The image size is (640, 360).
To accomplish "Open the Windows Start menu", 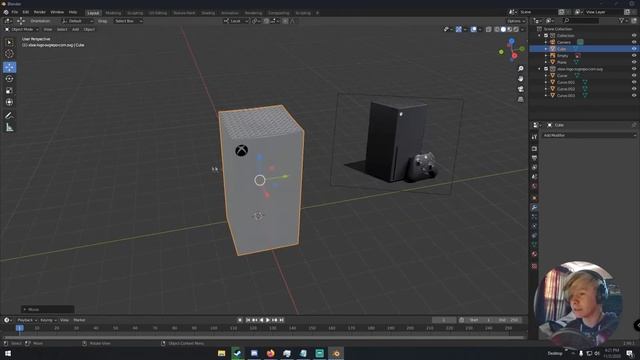I will tap(8, 353).
